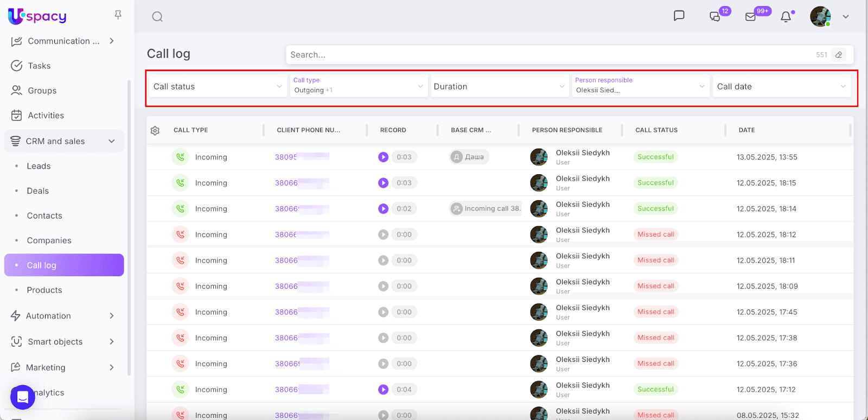Open the notifications bell

pyautogui.click(x=786, y=17)
